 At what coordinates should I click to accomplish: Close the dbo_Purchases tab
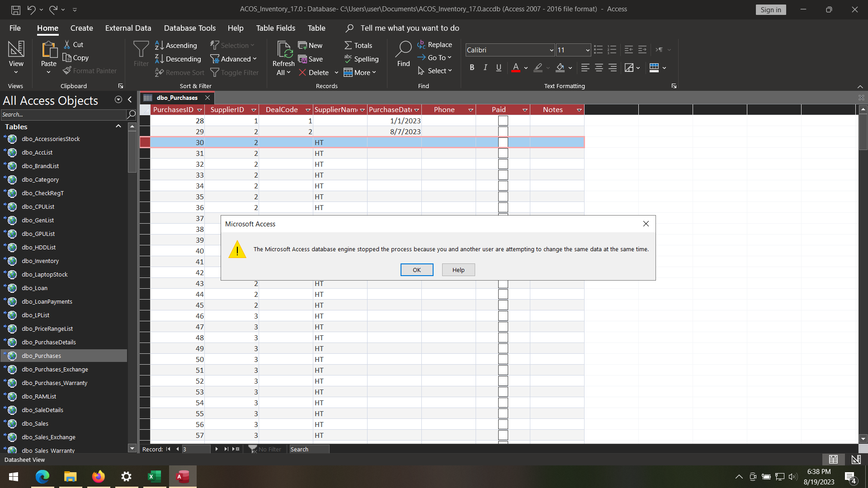click(x=207, y=98)
